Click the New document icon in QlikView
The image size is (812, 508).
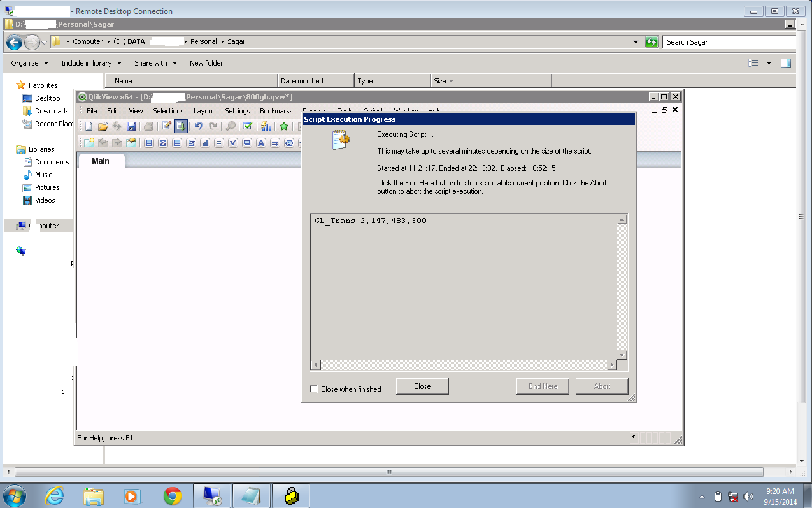[x=89, y=126]
